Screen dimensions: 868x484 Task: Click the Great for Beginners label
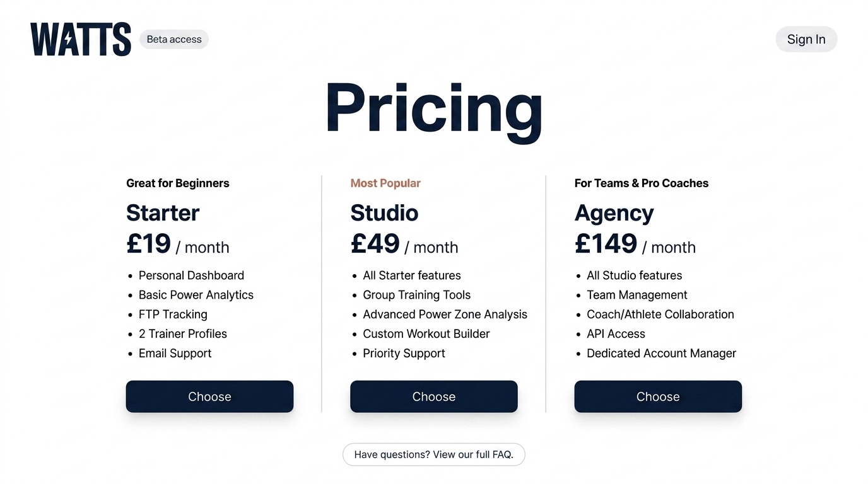[178, 183]
